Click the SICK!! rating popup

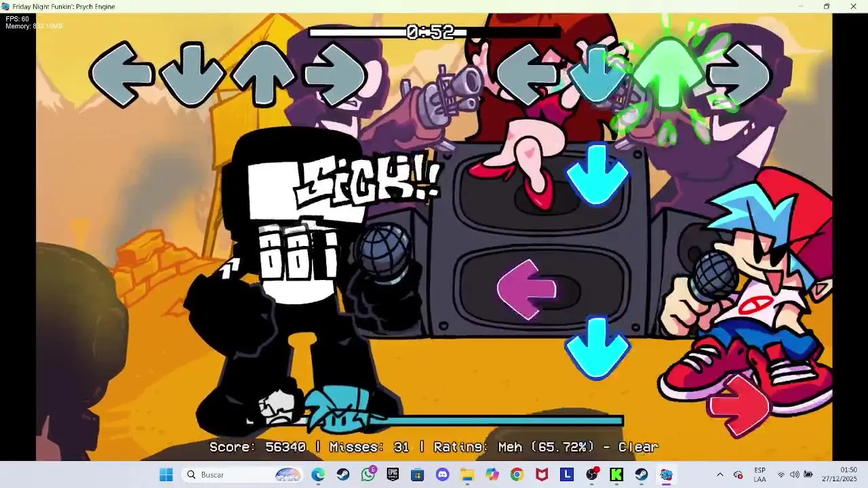coord(370,182)
